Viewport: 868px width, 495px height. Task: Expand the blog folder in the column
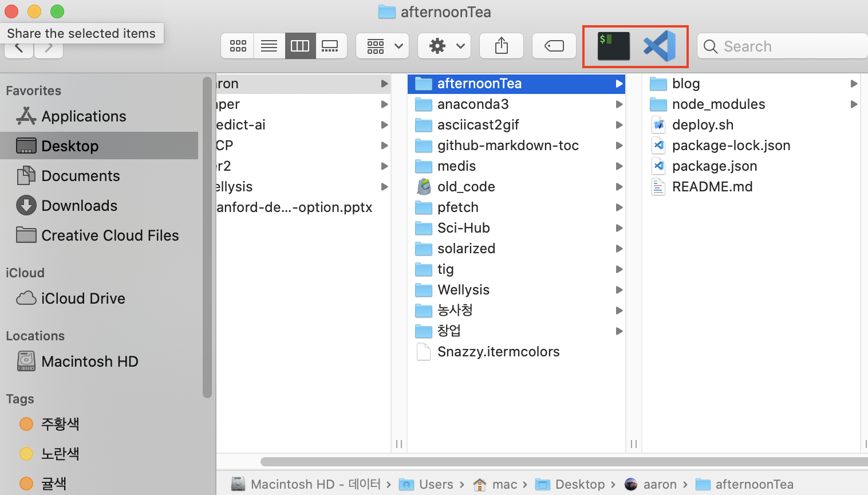click(855, 84)
